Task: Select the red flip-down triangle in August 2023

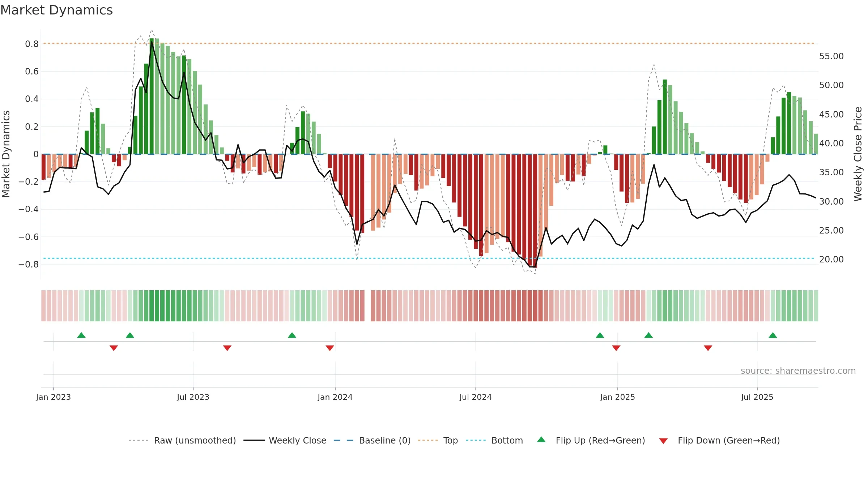Action: click(227, 348)
